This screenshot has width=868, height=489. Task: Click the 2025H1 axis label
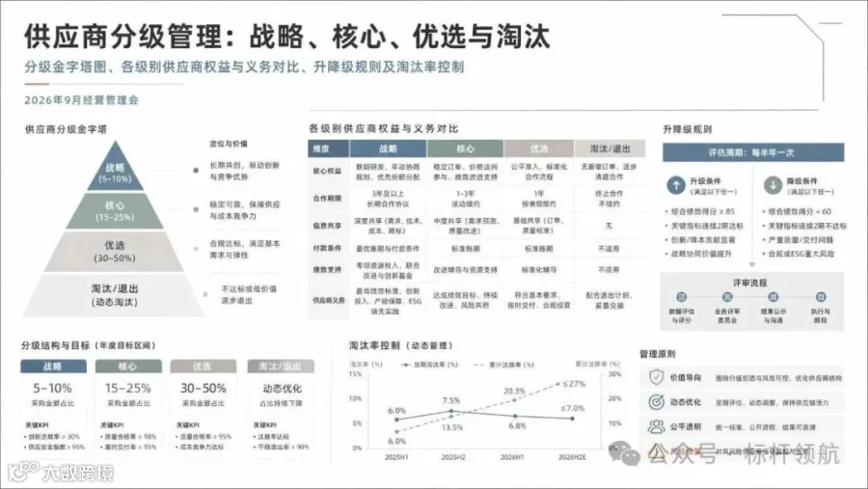point(396,457)
